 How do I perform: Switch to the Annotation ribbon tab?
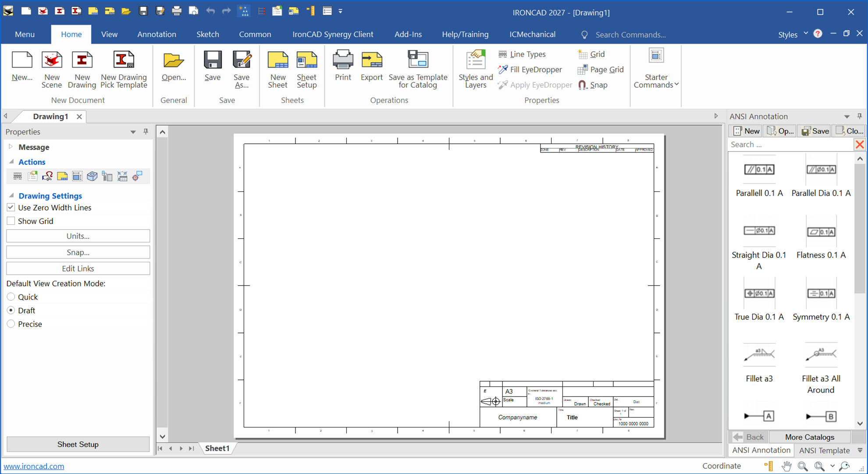(157, 34)
